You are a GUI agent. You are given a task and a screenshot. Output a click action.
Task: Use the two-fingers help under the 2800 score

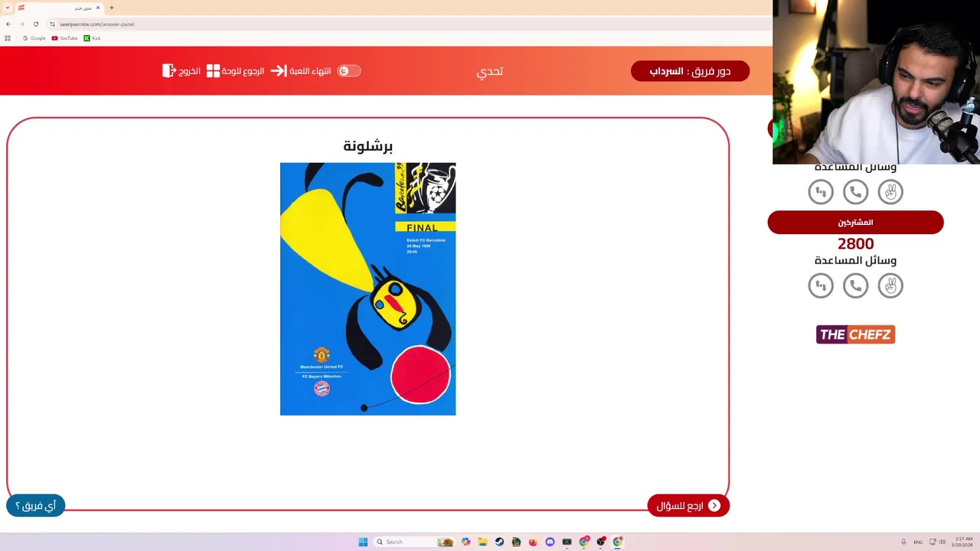[890, 285]
